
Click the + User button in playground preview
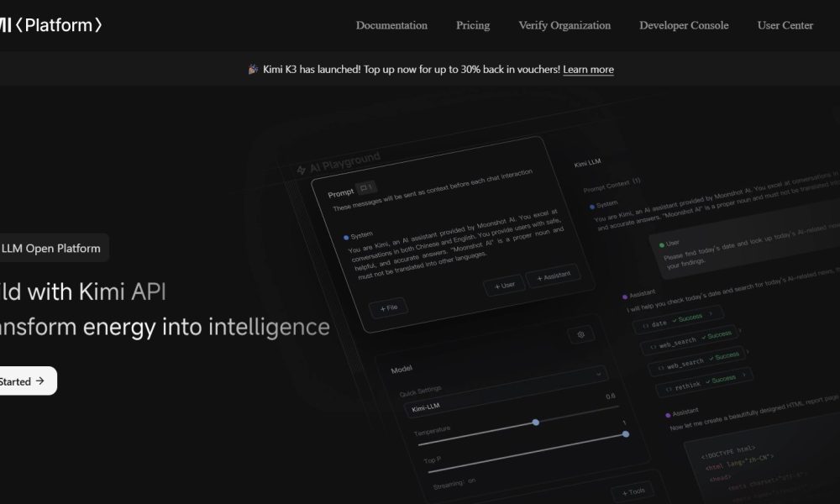(x=504, y=285)
